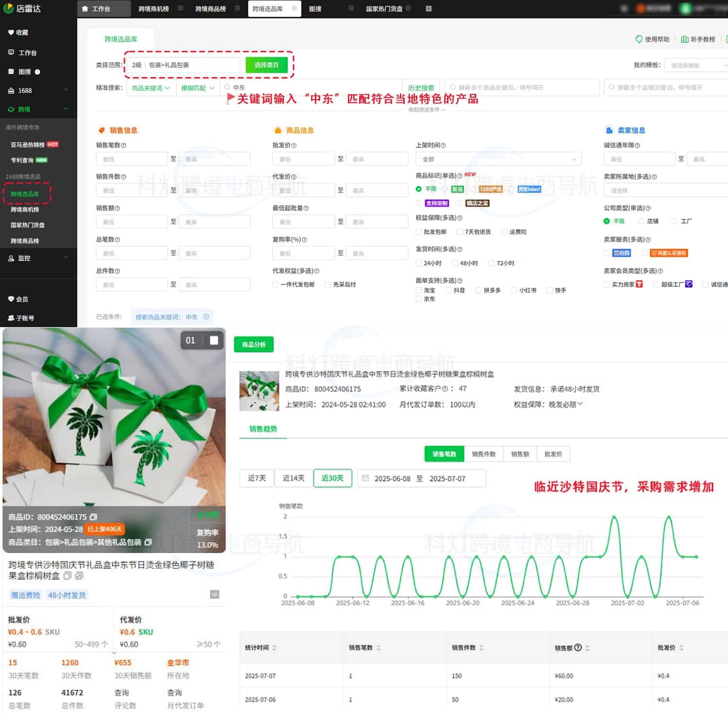The height and width of the screenshot is (717, 728).
Task: Open the 上架时间 全部 dropdown
Action: 498,159
